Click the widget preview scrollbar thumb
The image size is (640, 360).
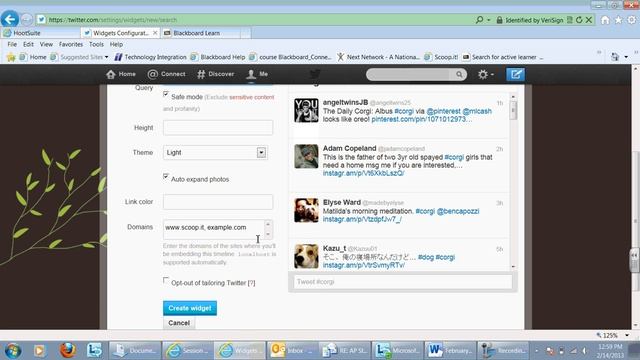513,110
